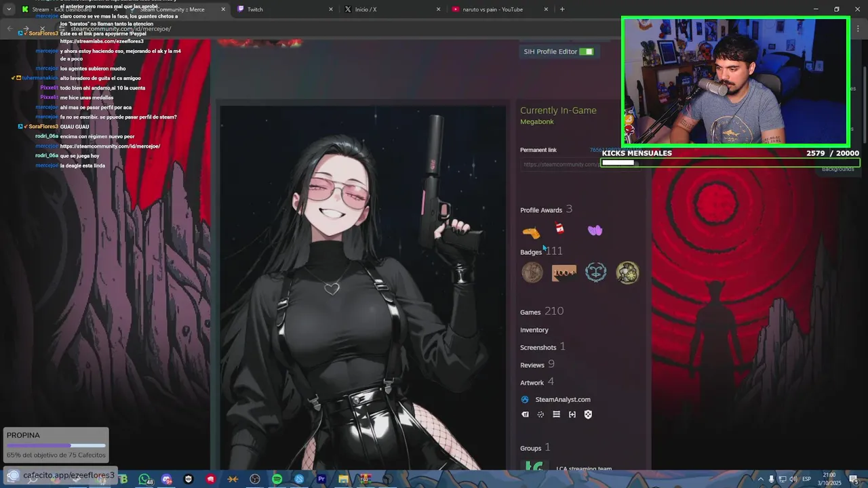Open the LCA streaming team group avatar

533,466
